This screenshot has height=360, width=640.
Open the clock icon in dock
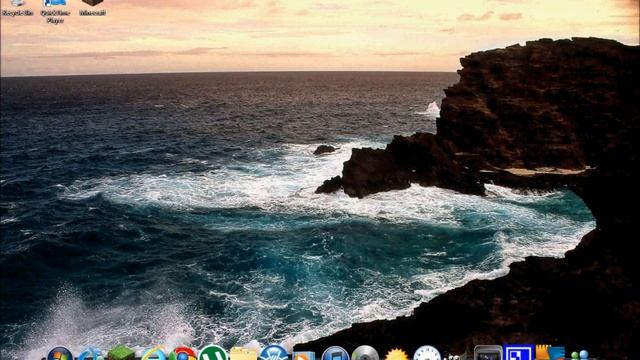pos(427,353)
